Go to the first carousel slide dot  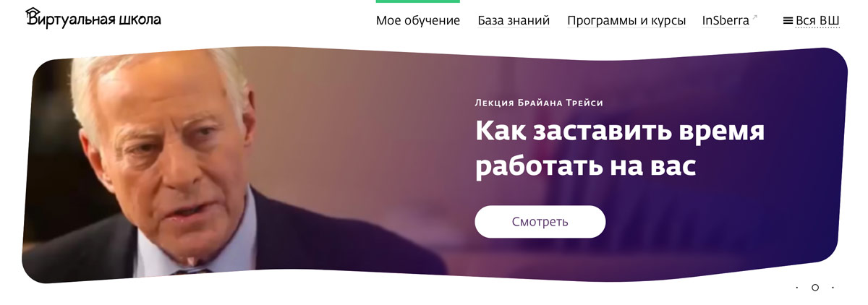pos(796,288)
